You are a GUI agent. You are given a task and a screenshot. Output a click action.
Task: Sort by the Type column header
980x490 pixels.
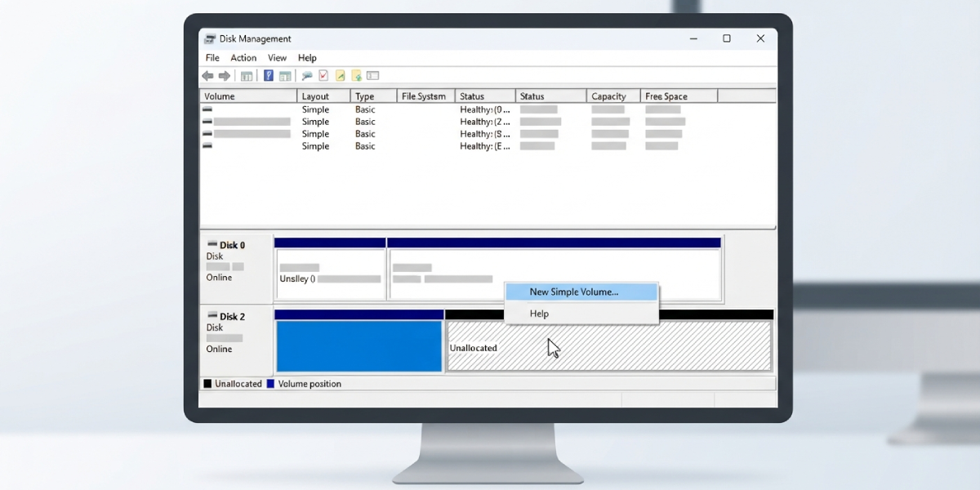pos(374,96)
